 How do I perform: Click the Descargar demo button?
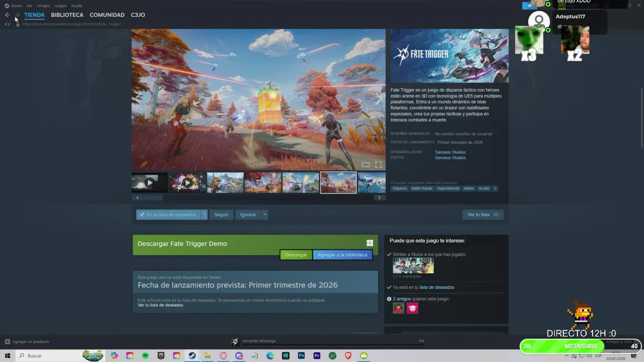296,255
